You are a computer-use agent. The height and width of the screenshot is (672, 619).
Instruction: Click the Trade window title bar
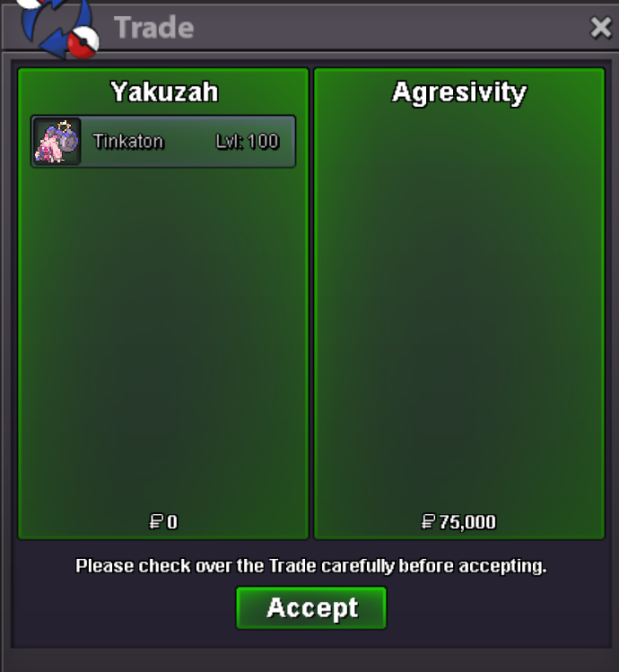point(309,28)
